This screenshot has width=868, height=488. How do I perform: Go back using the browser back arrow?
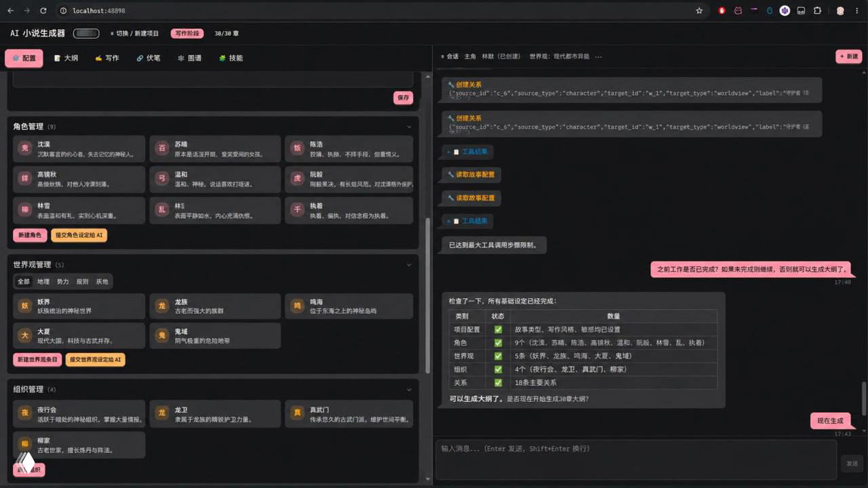[x=10, y=11]
